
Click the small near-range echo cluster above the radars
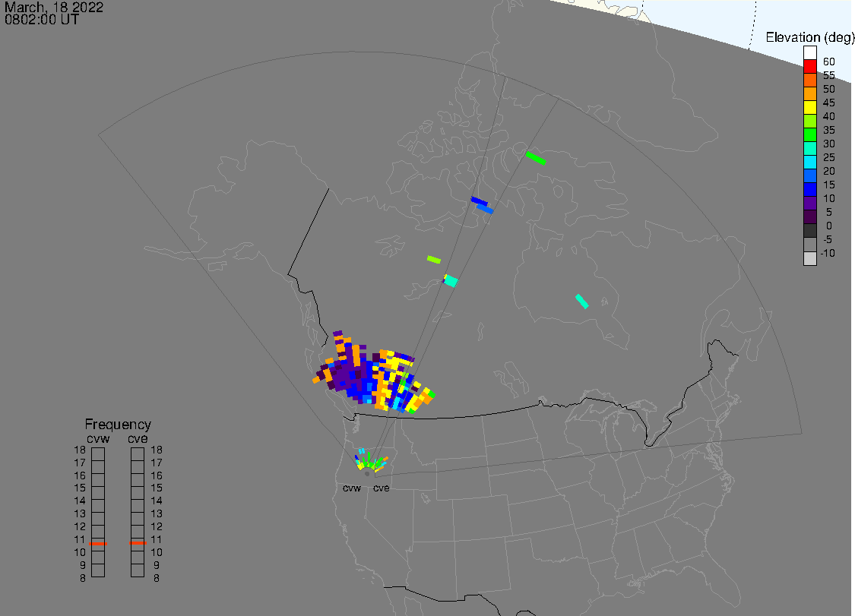click(x=372, y=460)
